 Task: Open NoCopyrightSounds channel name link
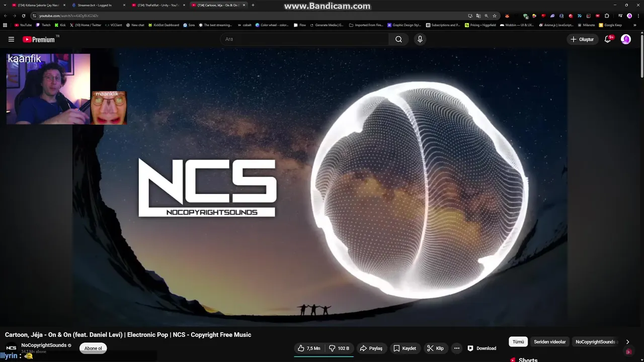pos(44,345)
